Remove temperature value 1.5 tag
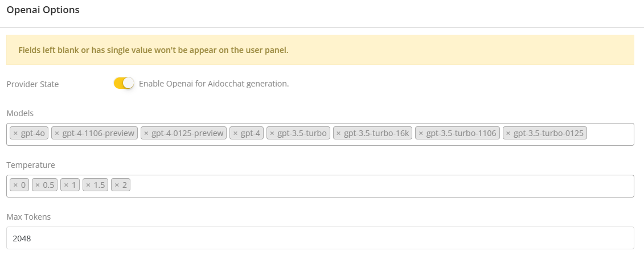 (x=88, y=186)
